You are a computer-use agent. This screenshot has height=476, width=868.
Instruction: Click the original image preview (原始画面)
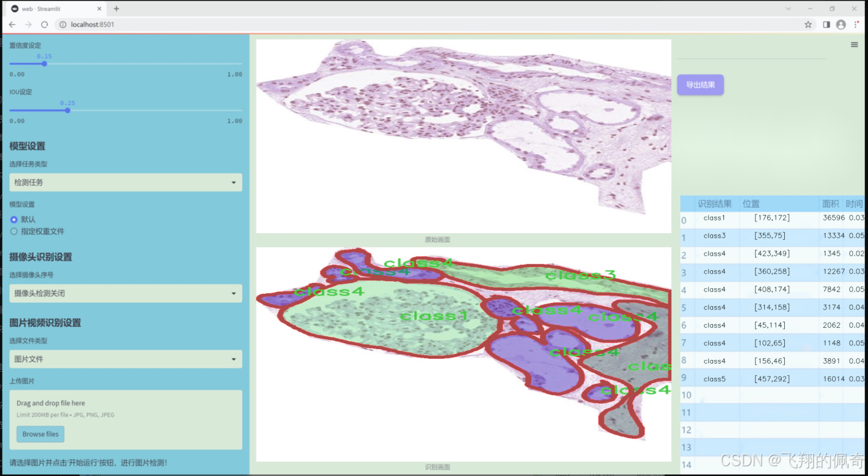point(463,136)
